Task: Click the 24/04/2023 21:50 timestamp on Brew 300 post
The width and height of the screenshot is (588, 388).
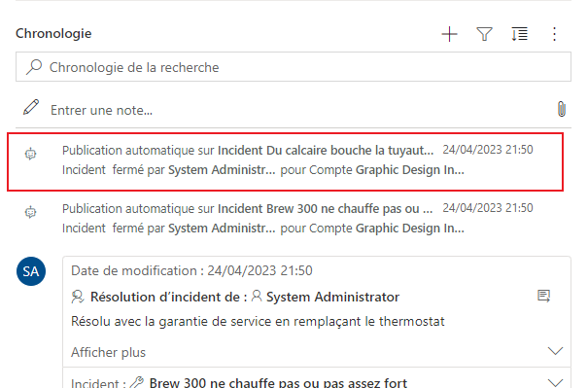Action: point(488,208)
